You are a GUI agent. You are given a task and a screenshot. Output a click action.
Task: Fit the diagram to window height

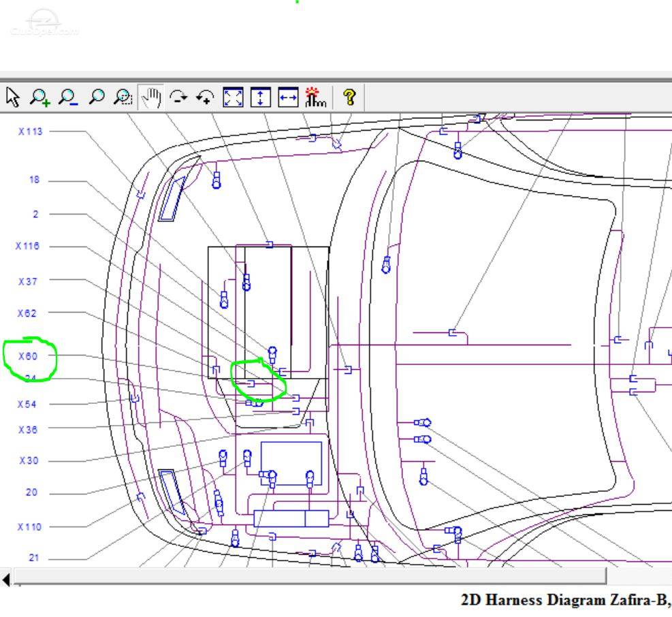[261, 97]
